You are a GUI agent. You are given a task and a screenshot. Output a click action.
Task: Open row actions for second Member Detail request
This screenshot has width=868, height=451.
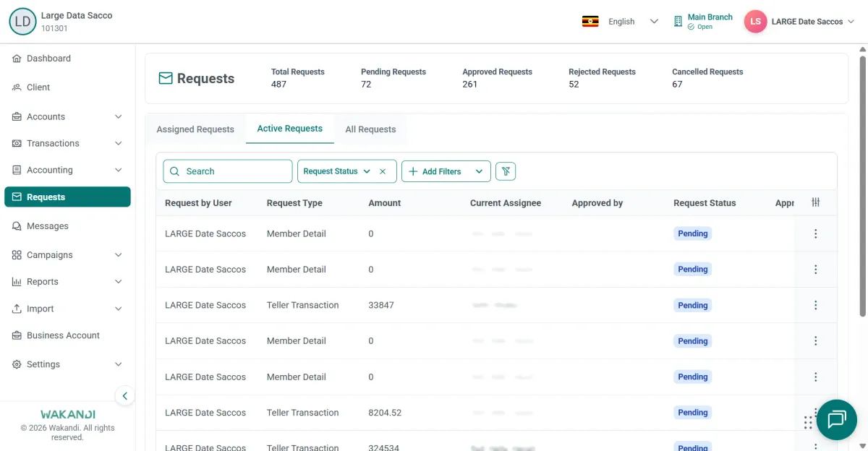[816, 270]
